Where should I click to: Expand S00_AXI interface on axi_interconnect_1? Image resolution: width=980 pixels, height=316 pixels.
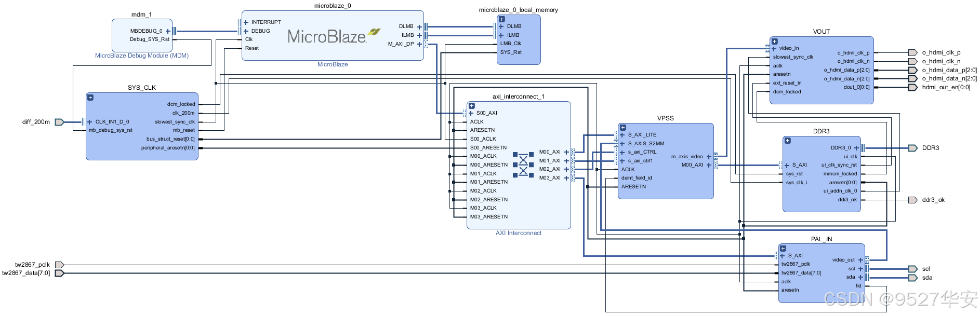click(471, 113)
